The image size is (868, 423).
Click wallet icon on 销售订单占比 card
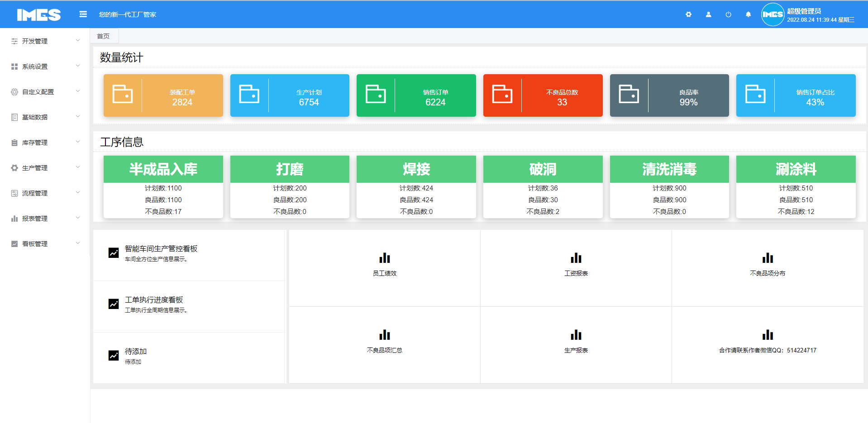tap(755, 94)
